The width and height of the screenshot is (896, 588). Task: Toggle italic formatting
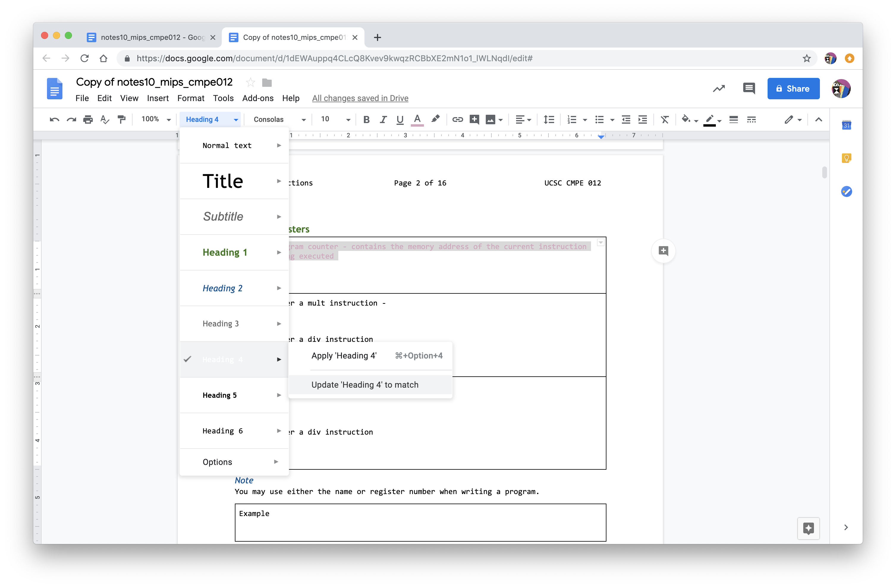pyautogui.click(x=383, y=119)
